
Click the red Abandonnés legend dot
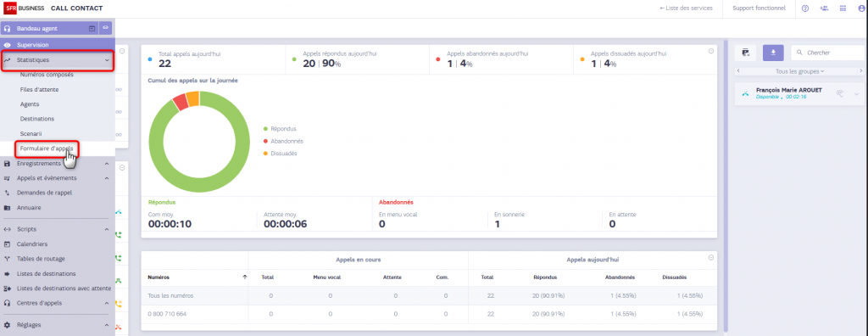266,141
